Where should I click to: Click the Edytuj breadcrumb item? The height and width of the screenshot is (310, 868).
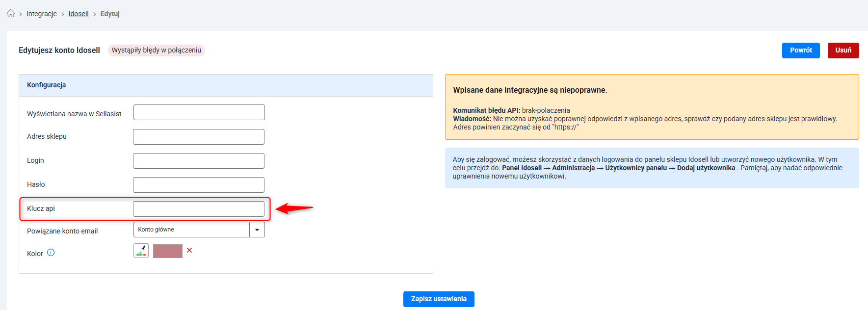pyautogui.click(x=110, y=14)
